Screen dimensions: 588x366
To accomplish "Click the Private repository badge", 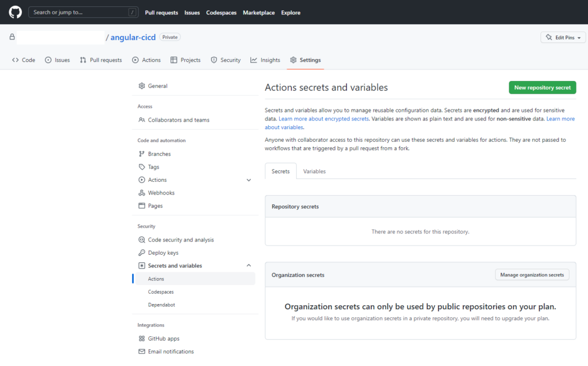I will click(x=170, y=37).
